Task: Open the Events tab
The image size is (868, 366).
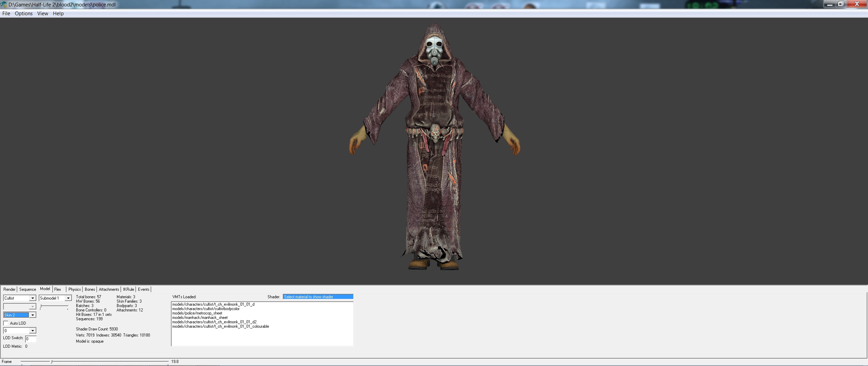Action: pos(143,289)
